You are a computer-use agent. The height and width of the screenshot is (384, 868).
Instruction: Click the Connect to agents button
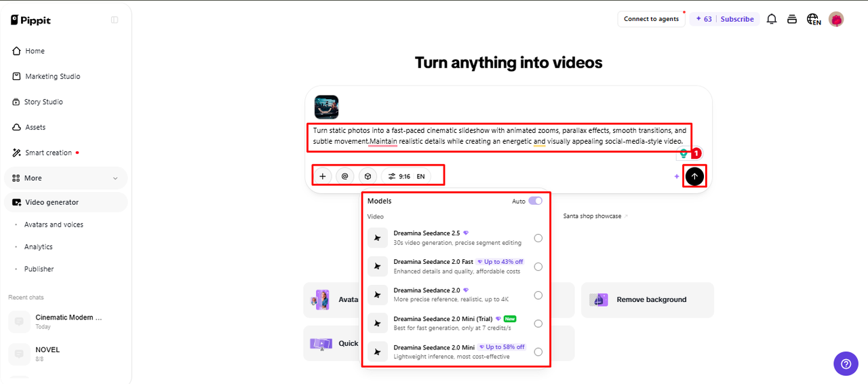tap(651, 19)
